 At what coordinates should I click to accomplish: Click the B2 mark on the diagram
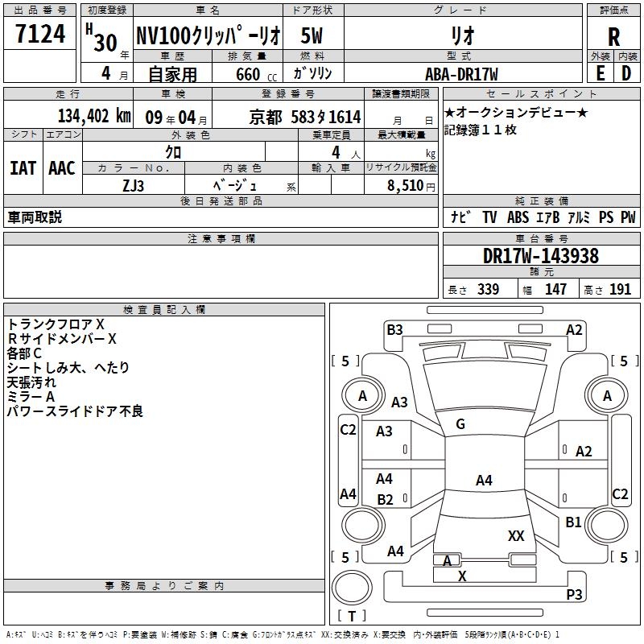(386, 499)
